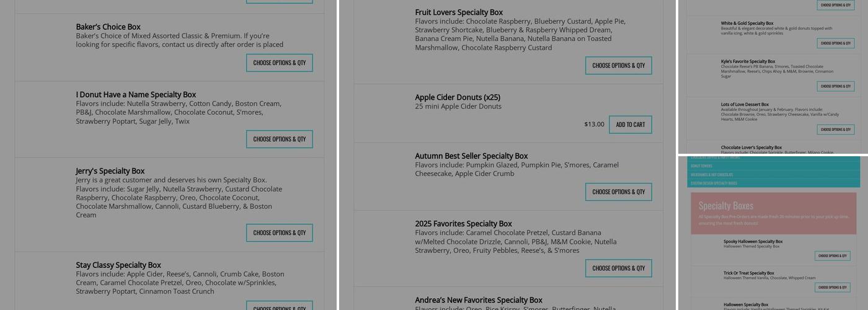Click the Jerry's Specialty Box title

110,171
